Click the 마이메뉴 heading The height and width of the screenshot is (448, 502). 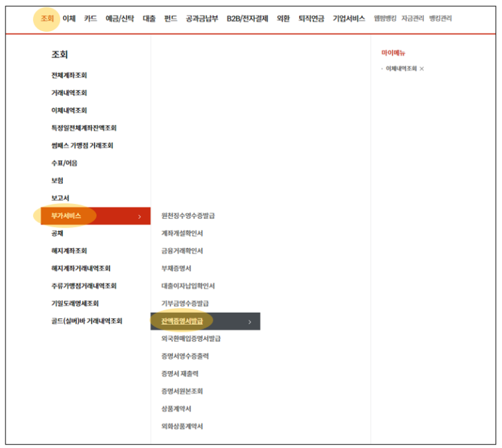pyautogui.click(x=393, y=53)
